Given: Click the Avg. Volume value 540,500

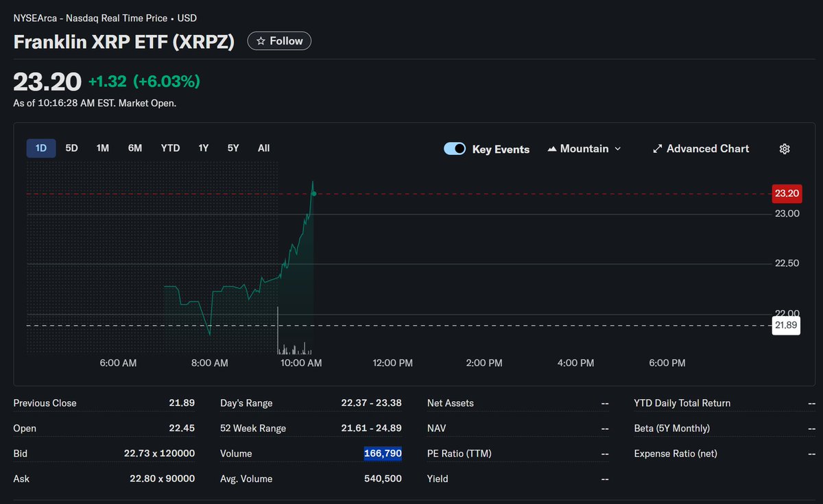Looking at the screenshot, I should pyautogui.click(x=383, y=479).
